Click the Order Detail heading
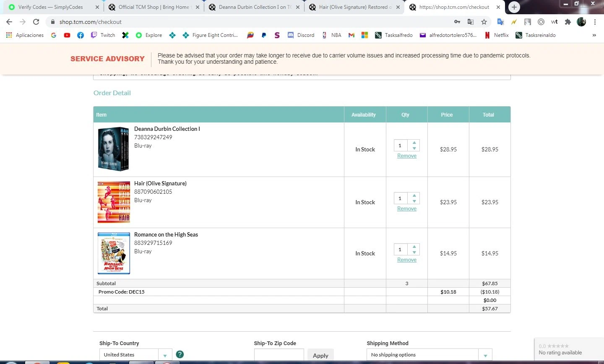 click(112, 93)
